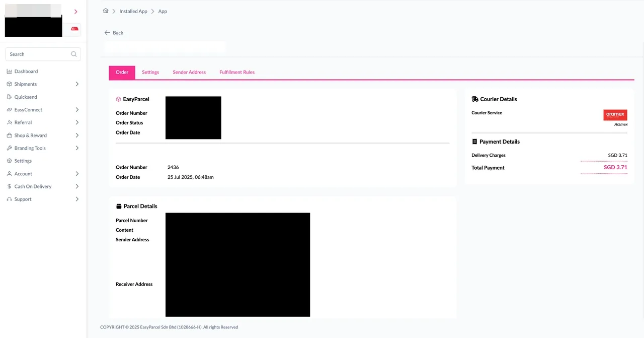Click the Support headset icon

click(10, 199)
